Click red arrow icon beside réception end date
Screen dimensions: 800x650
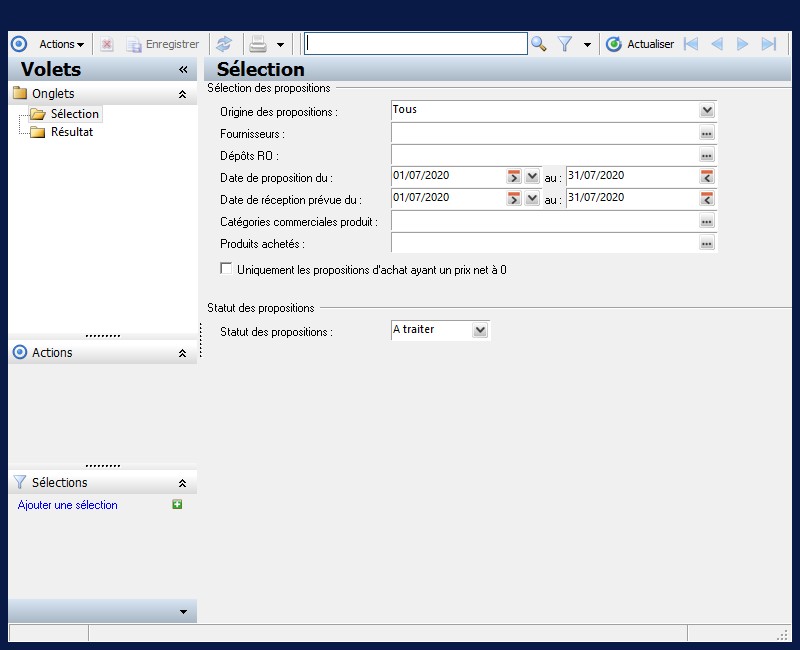click(x=707, y=198)
